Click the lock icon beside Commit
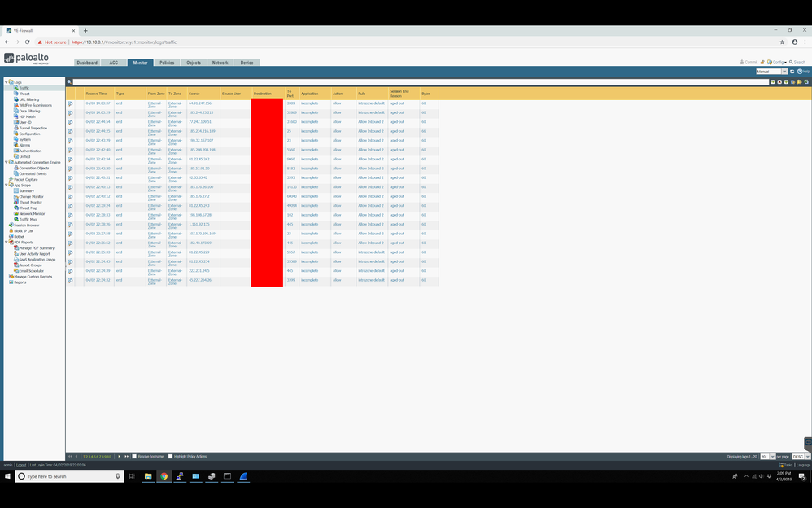This screenshot has height=508, width=812. pyautogui.click(x=762, y=62)
